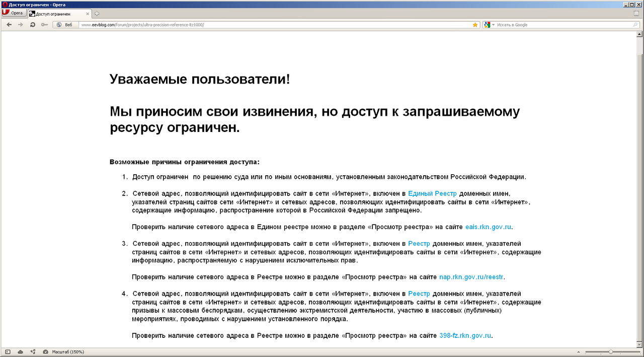Open the closed tabs trash icon
Screen dimensions: 644x357
636,14
